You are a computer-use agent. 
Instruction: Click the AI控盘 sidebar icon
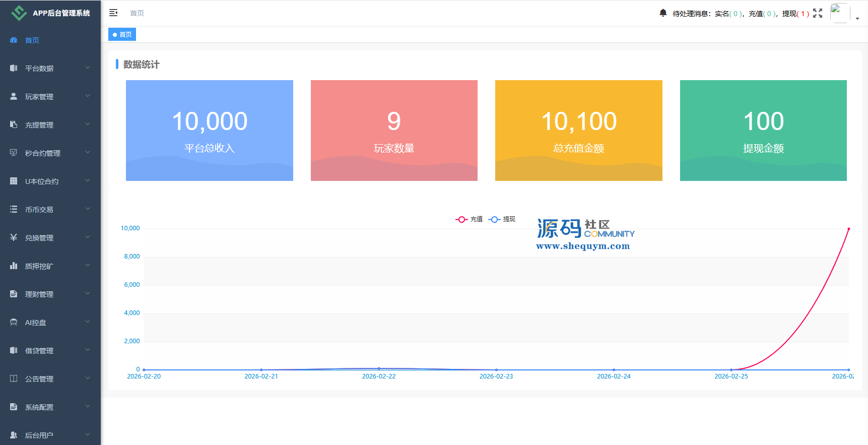14,322
